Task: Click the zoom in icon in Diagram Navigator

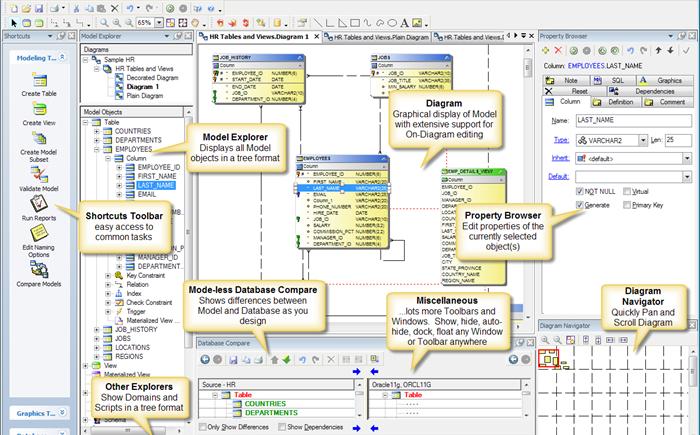Action: [x=545, y=340]
